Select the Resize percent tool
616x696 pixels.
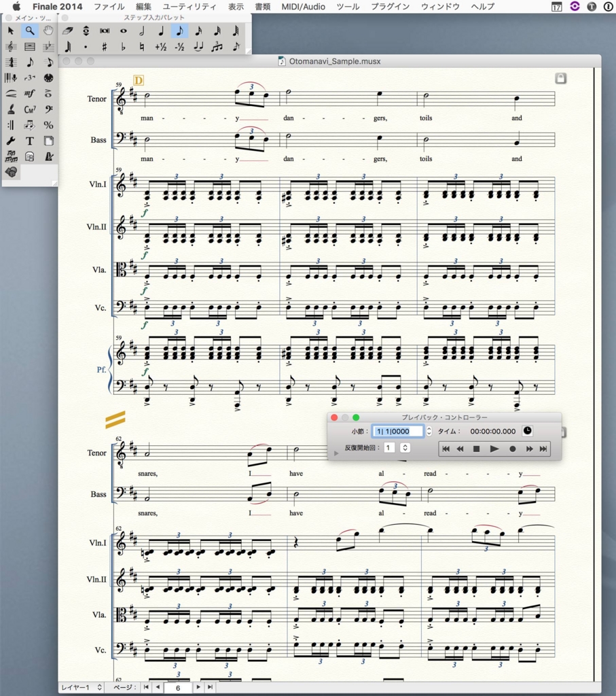click(48, 125)
